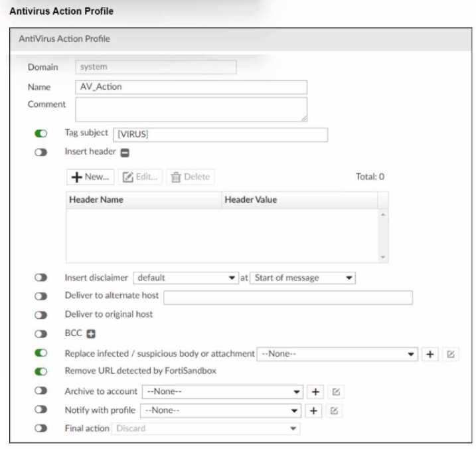476x449 pixels.
Task: Enable the Insert header toggle
Action: (x=41, y=152)
